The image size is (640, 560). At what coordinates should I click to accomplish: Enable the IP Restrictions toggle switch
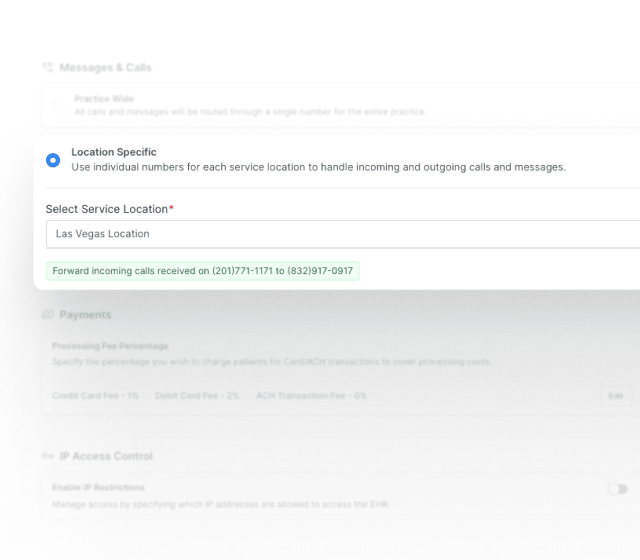(618, 489)
